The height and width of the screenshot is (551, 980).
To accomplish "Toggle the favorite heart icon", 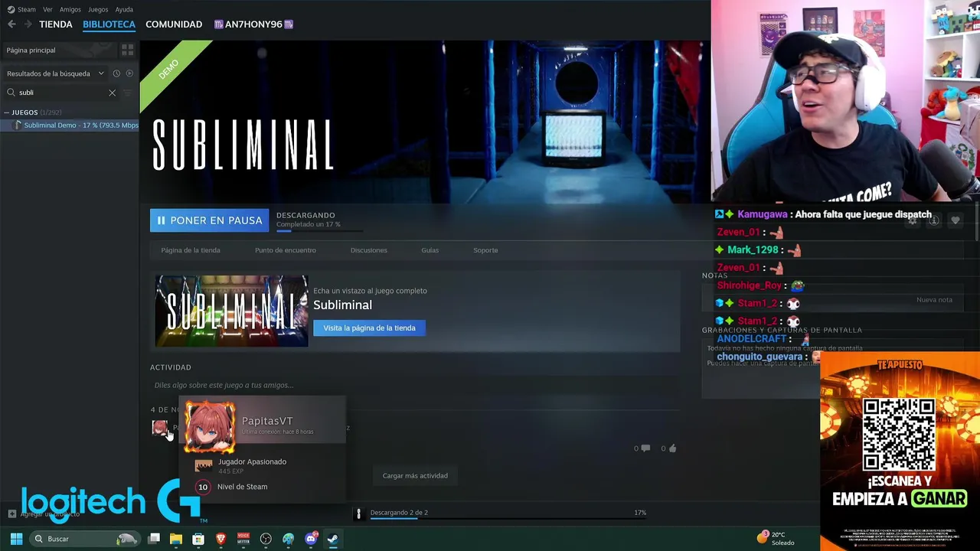I will (x=955, y=220).
